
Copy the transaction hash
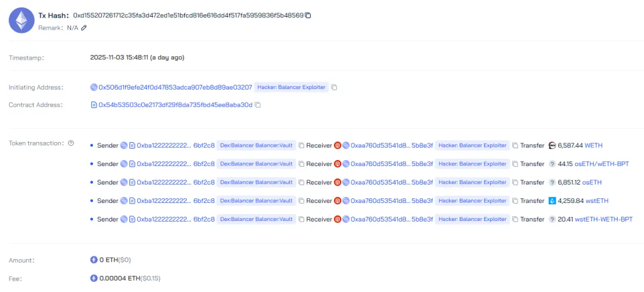point(308,15)
